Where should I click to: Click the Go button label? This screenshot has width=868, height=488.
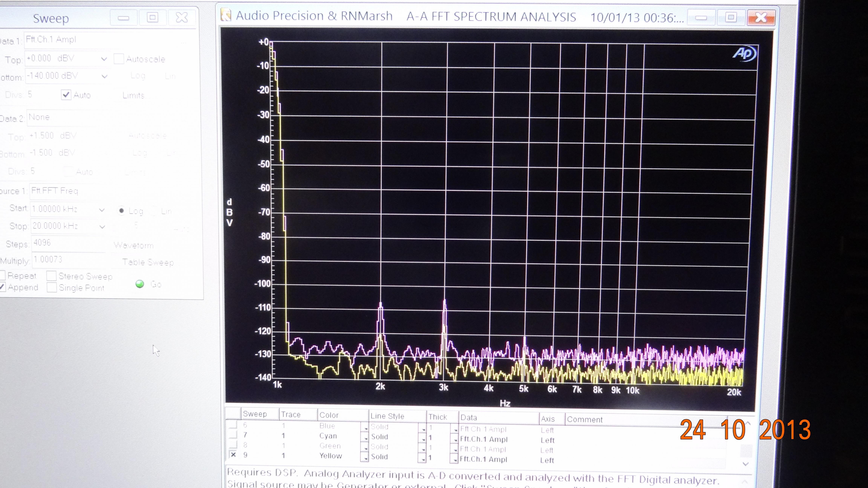156,284
